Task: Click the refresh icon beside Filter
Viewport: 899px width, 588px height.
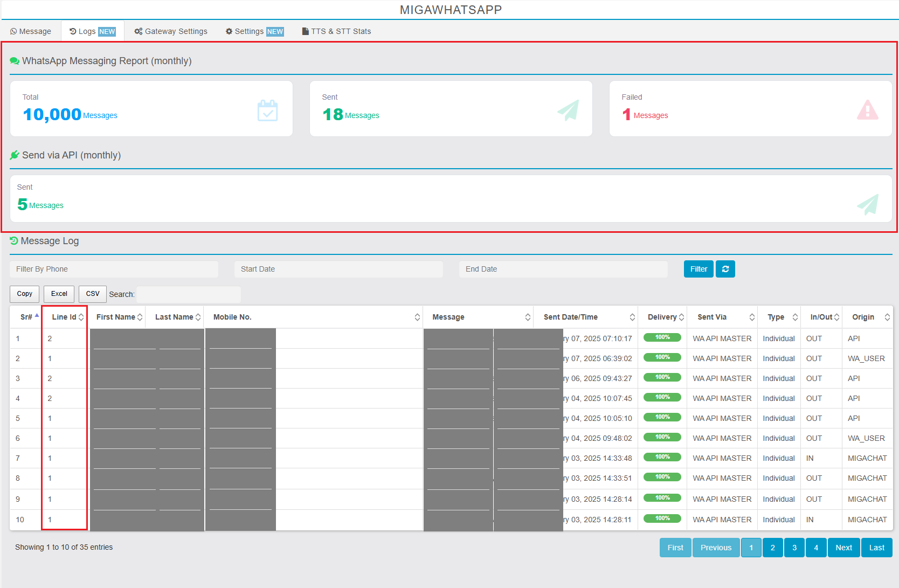Action: 725,269
